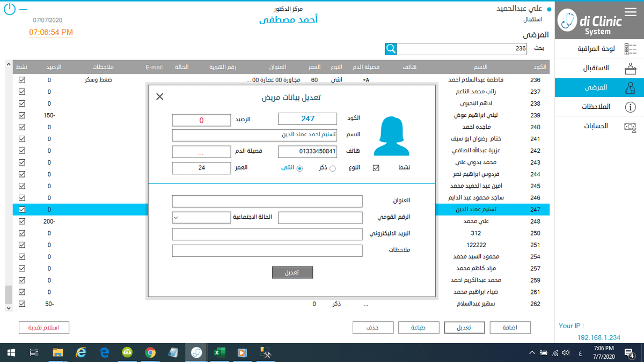
Task: Open Excel from taskbar
Action: [x=219, y=352]
